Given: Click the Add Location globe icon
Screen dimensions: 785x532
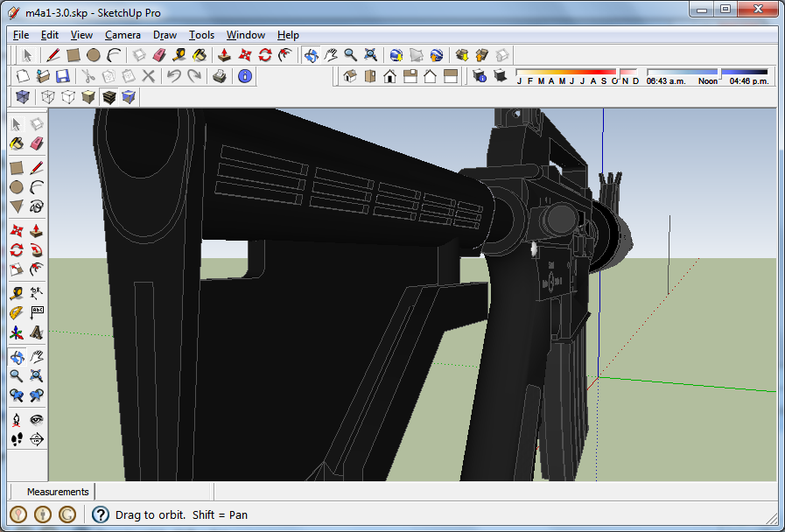Looking at the screenshot, I should 396,55.
